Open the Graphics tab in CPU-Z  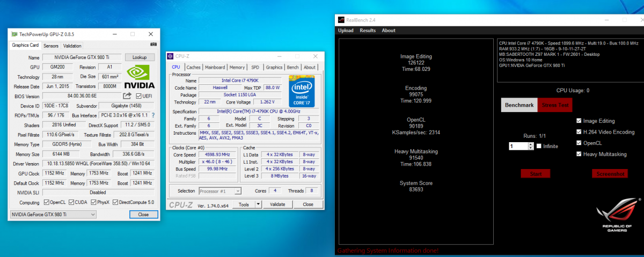274,67
